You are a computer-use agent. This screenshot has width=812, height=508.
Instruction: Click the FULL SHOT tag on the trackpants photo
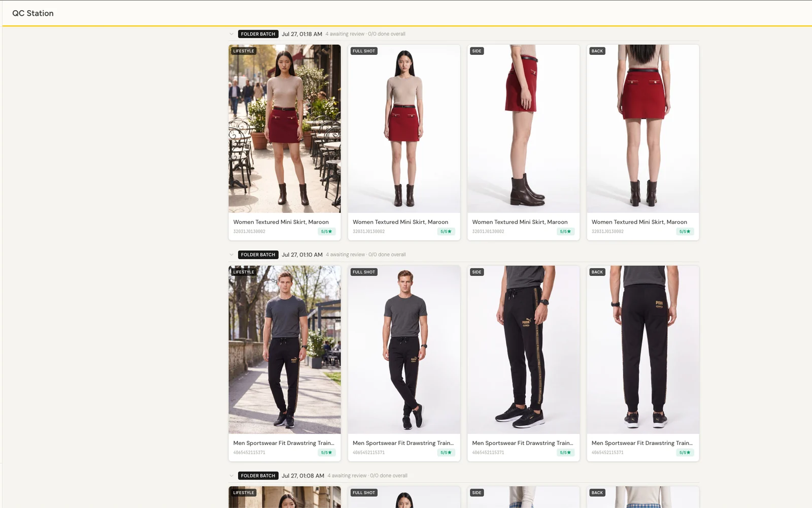(x=364, y=272)
